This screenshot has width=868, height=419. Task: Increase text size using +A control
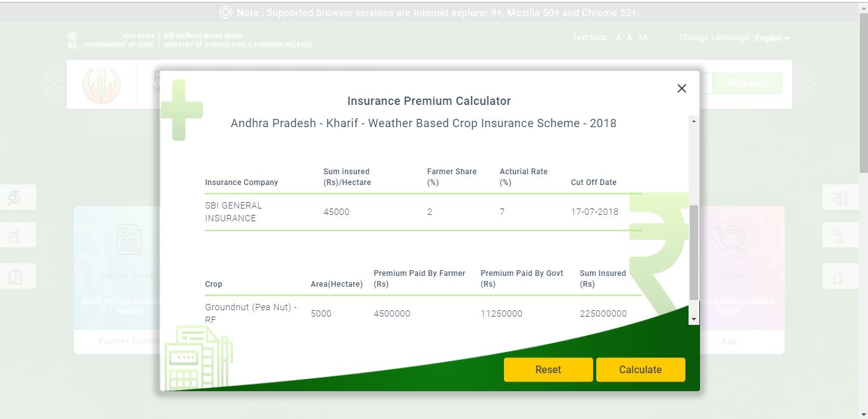[643, 38]
